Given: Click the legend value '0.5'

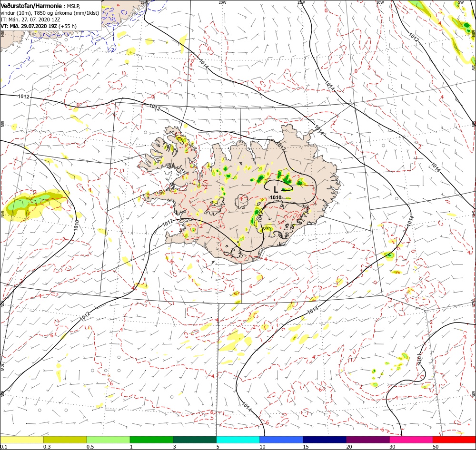Looking at the screenshot, I should [x=90, y=447].
